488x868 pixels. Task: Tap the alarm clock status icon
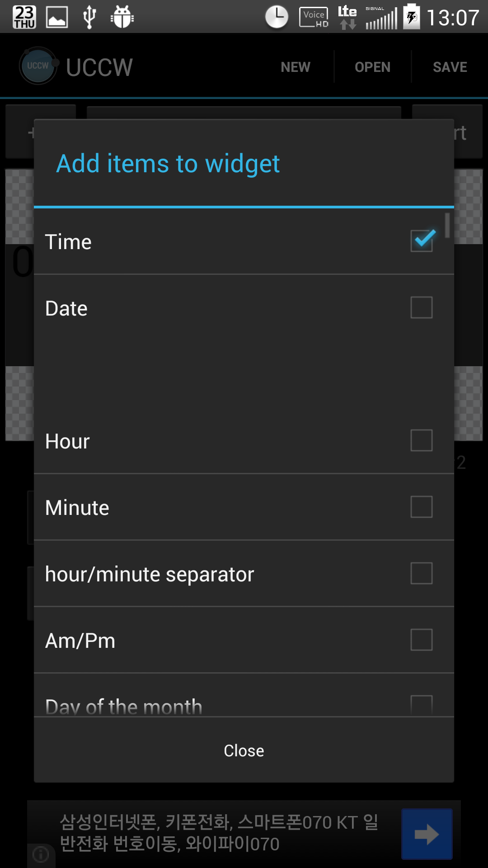(276, 17)
